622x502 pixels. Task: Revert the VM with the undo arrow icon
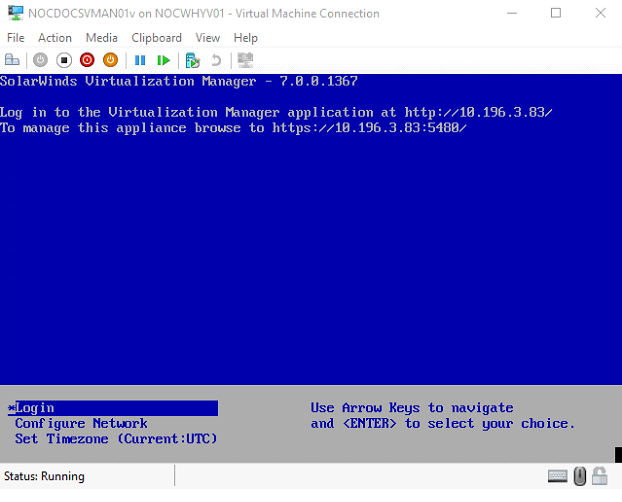coord(216,60)
